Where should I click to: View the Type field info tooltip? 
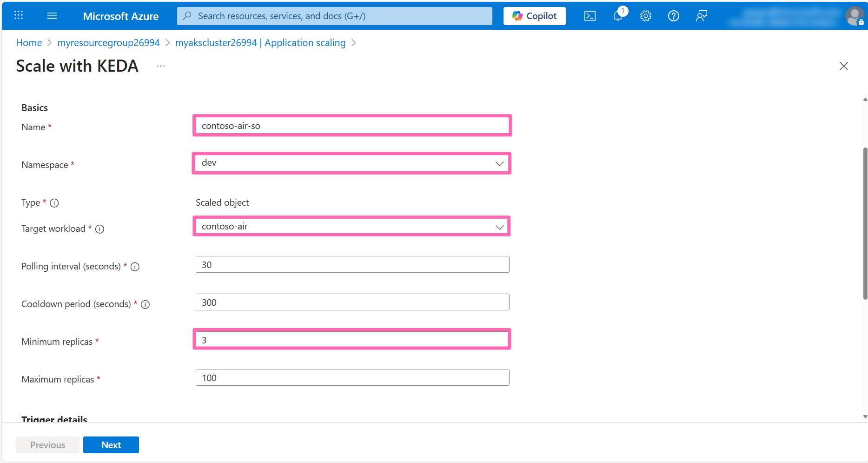54,203
